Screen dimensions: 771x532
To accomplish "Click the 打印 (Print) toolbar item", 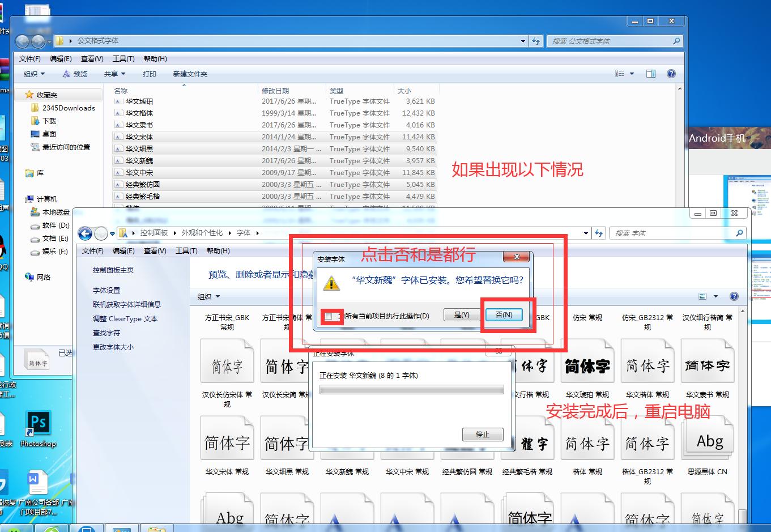I will pyautogui.click(x=150, y=73).
